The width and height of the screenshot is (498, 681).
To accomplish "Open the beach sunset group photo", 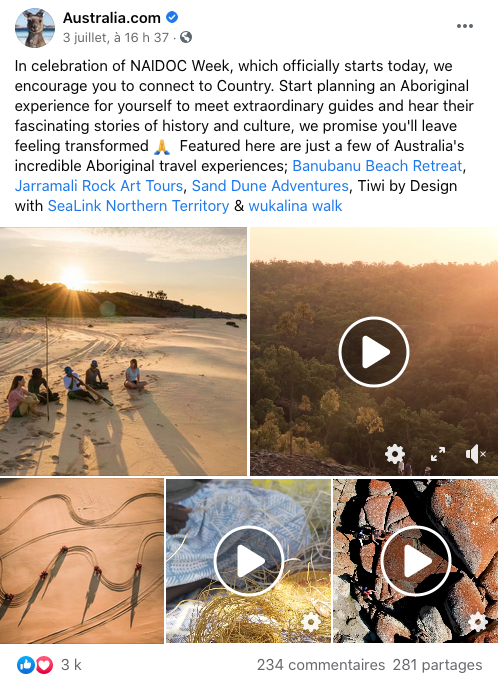I will tap(123, 351).
